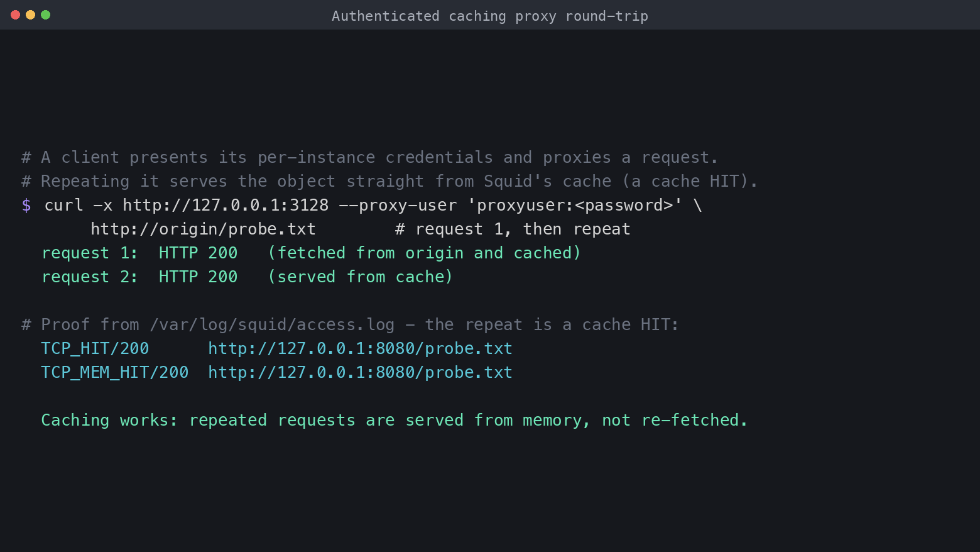Click the URL beside TCP_MEM_HIT/200
Image resolution: width=980 pixels, height=552 pixels.
[x=360, y=372]
